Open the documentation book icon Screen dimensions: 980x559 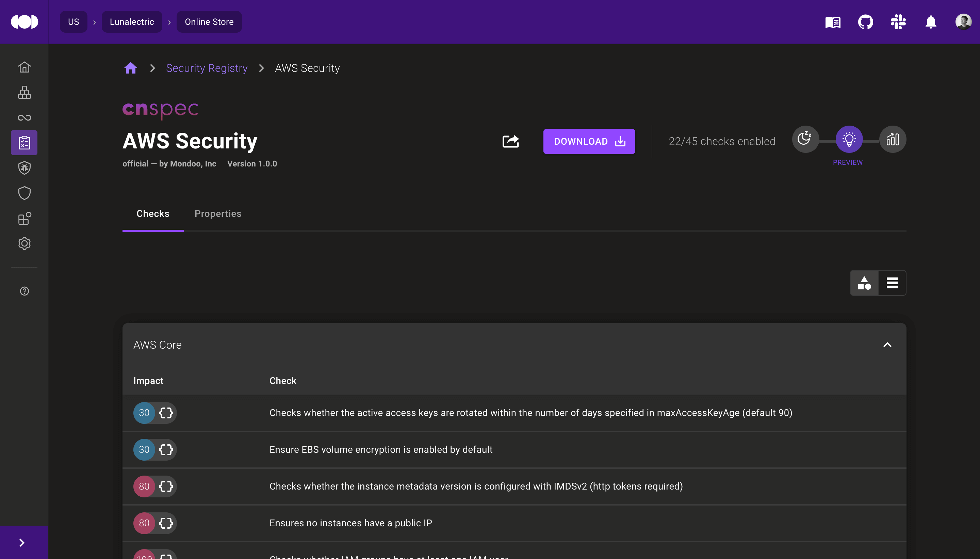coord(833,22)
